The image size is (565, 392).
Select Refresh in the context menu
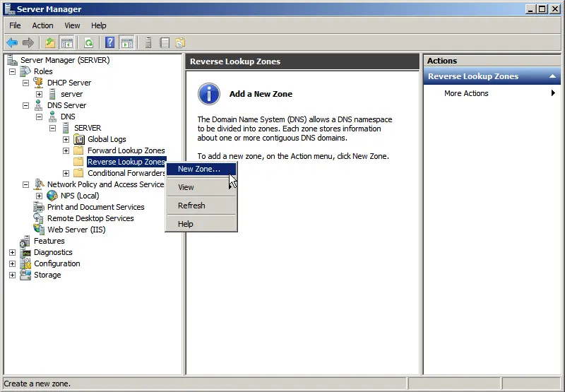[191, 206]
